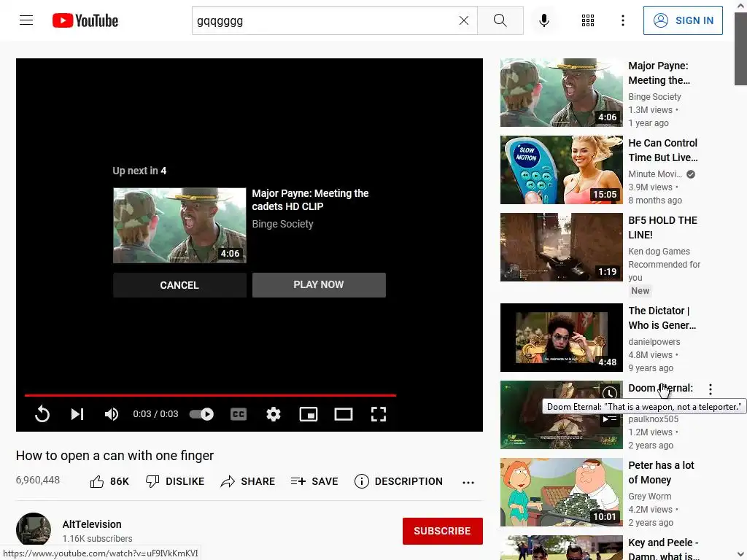Open the YouTube apps grid
Image resolution: width=747 pixels, height=560 pixels.
pyautogui.click(x=588, y=20)
